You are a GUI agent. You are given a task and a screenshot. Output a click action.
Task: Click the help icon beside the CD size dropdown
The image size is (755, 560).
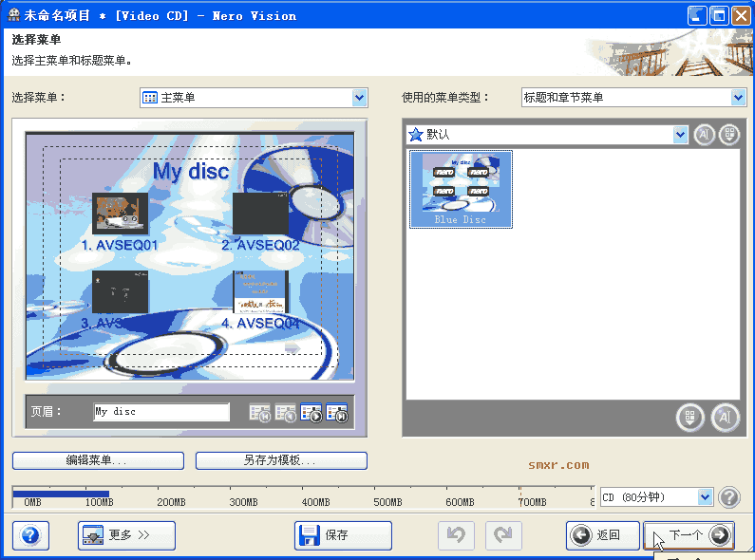[x=729, y=497]
